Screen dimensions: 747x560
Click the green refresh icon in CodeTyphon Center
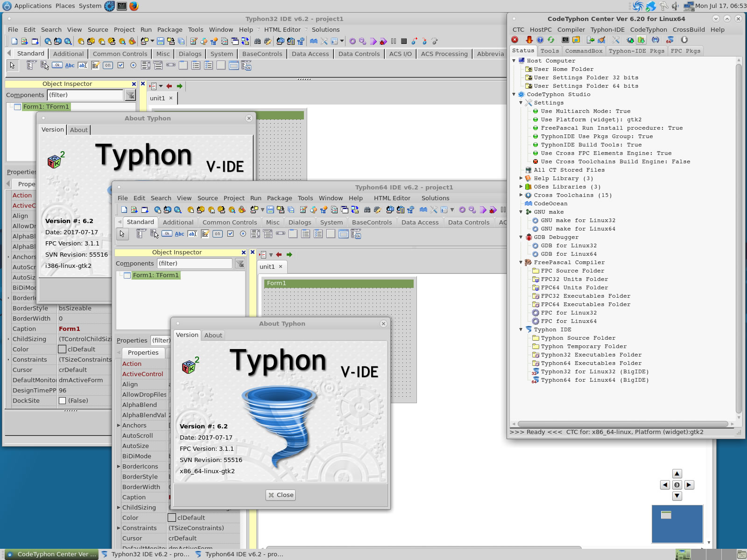[x=551, y=40]
